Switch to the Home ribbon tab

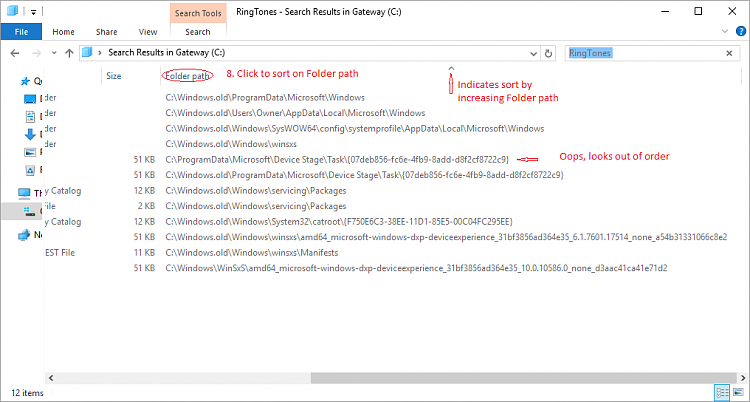click(x=63, y=32)
